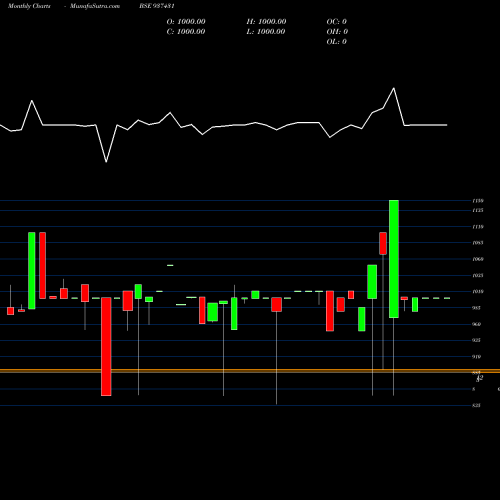Select the "C: 1000.00" close value
Image resolution: width=500 pixels, height=500 pixels.
[186, 32]
